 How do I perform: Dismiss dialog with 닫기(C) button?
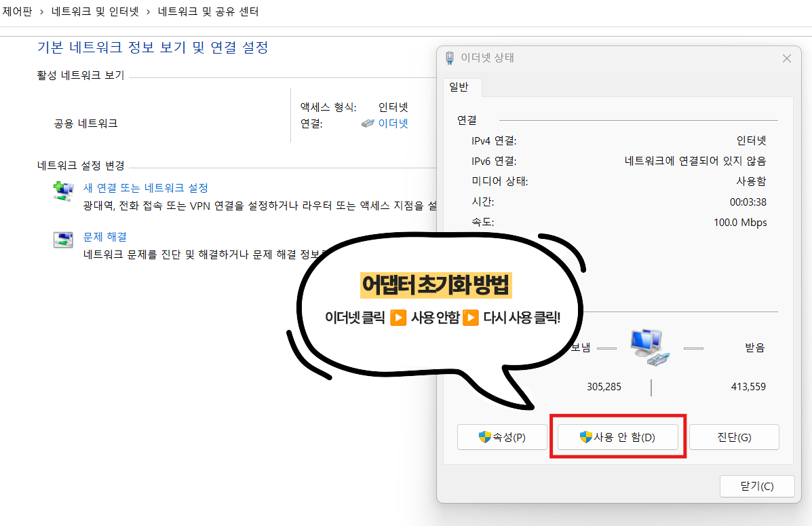pos(757,486)
